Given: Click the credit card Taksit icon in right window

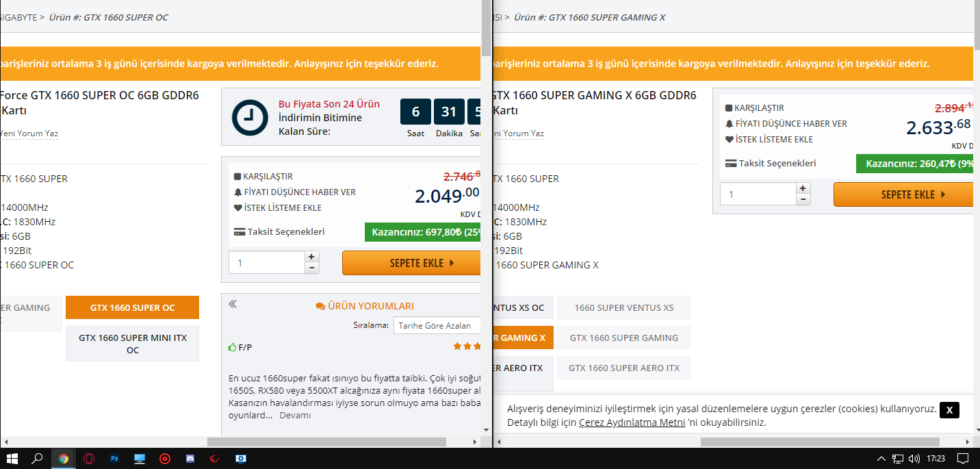Looking at the screenshot, I should click(x=730, y=164).
